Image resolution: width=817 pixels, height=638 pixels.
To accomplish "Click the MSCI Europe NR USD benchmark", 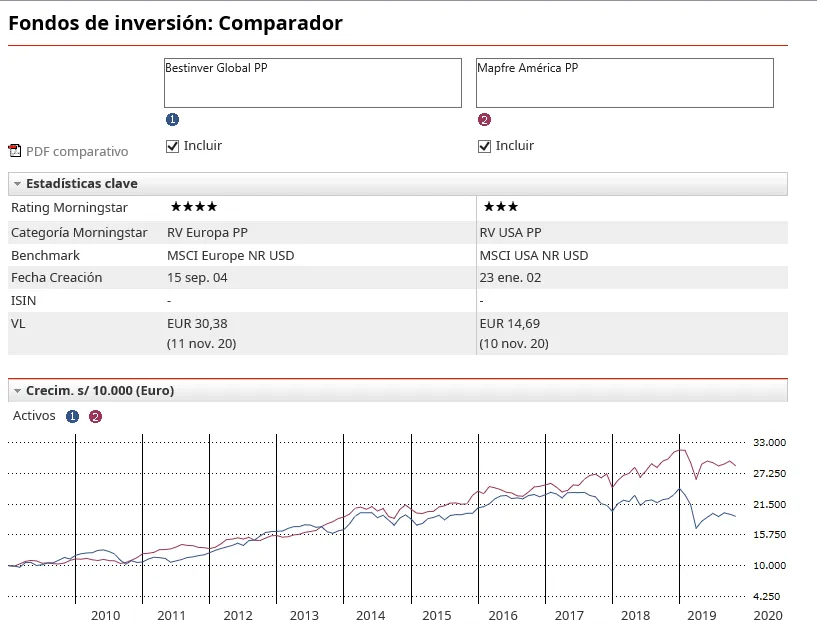I will (230, 255).
